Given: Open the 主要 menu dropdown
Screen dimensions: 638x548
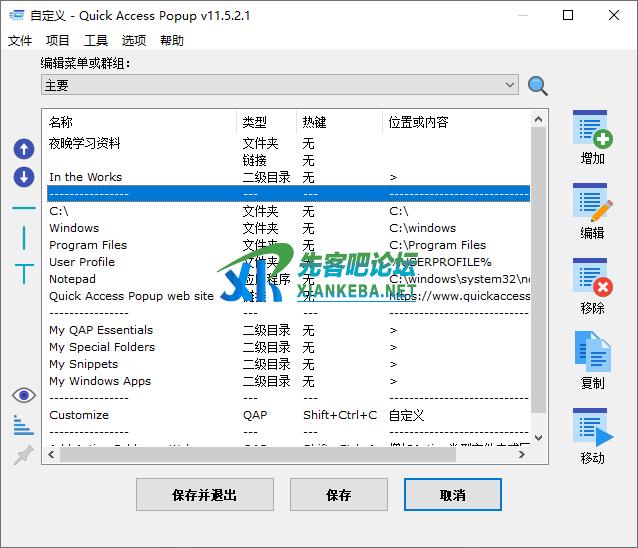Looking at the screenshot, I should coord(280,86).
